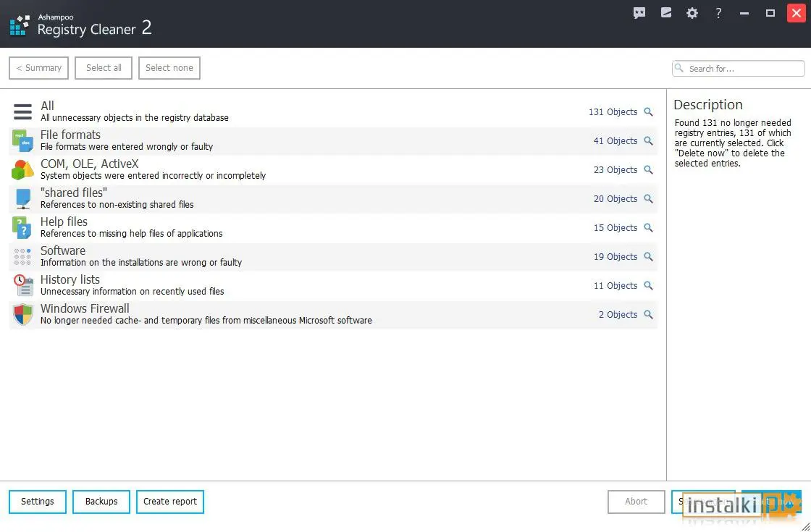Click the Select all button

tap(104, 68)
